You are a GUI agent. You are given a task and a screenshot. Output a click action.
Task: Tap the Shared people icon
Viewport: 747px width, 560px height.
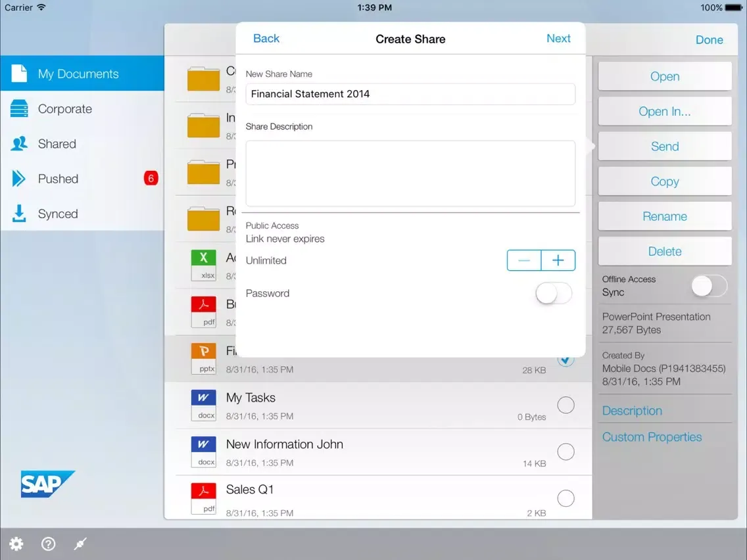19,144
